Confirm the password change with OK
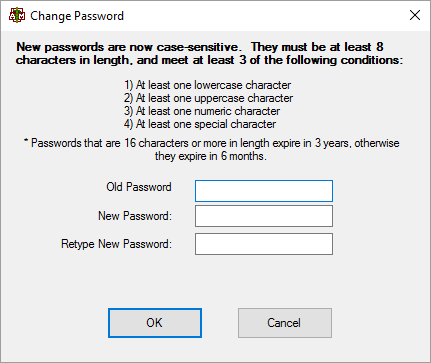The width and height of the screenshot is (431, 363). pyautogui.click(x=155, y=323)
